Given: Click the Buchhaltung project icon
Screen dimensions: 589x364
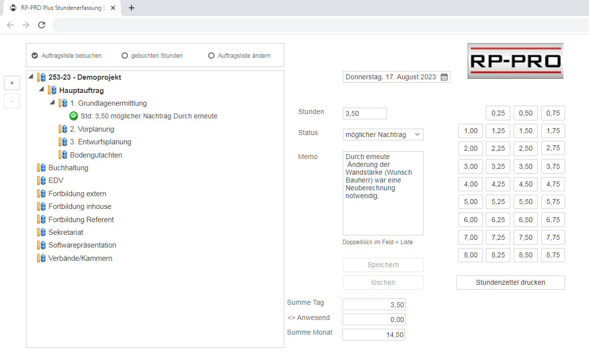Looking at the screenshot, I should [x=42, y=168].
